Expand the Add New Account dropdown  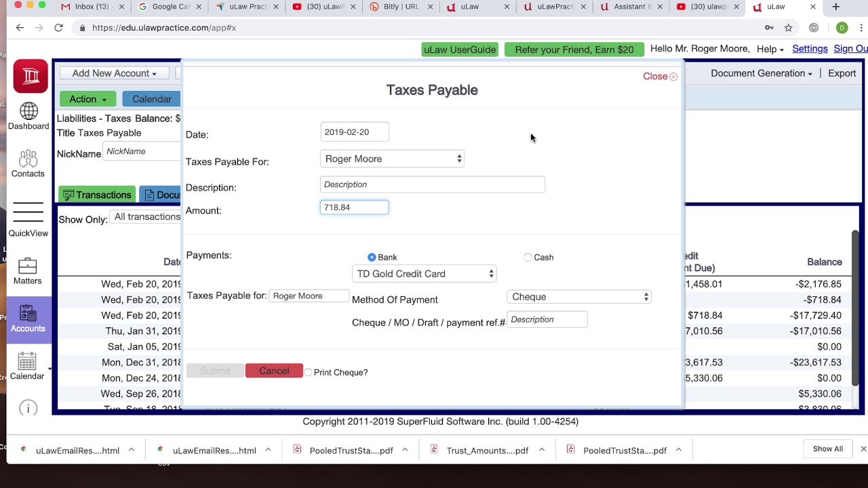[115, 73]
